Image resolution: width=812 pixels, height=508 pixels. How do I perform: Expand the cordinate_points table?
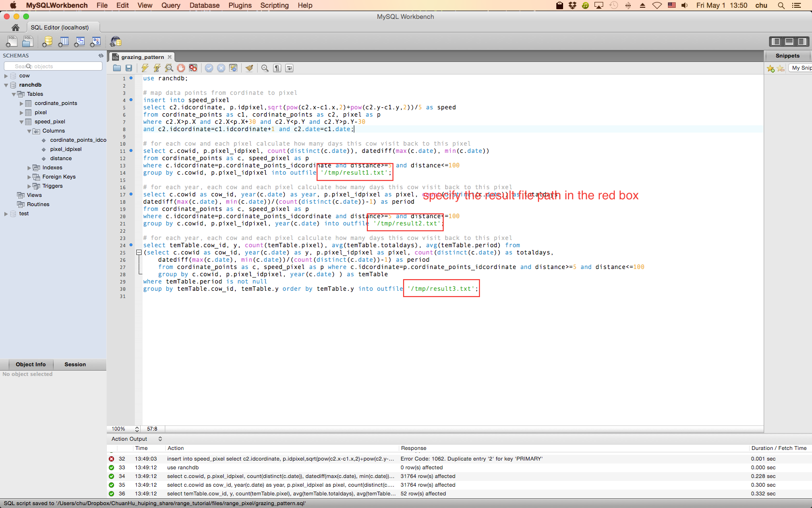[x=21, y=104]
